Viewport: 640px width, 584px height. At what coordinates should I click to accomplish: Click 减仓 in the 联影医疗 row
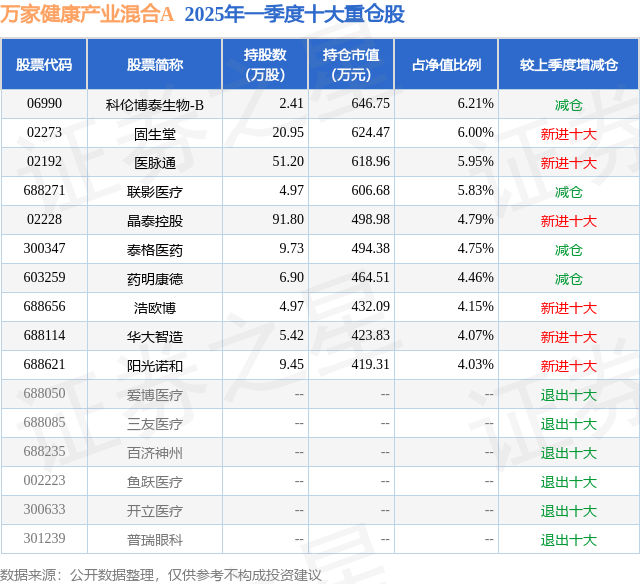pos(569,192)
